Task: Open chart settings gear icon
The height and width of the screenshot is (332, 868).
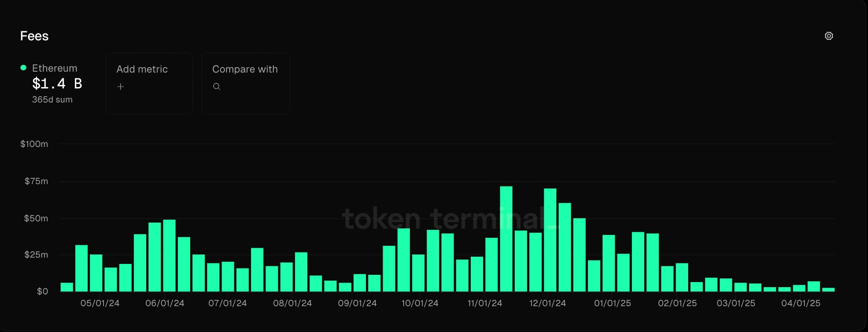Action: pyautogui.click(x=829, y=36)
